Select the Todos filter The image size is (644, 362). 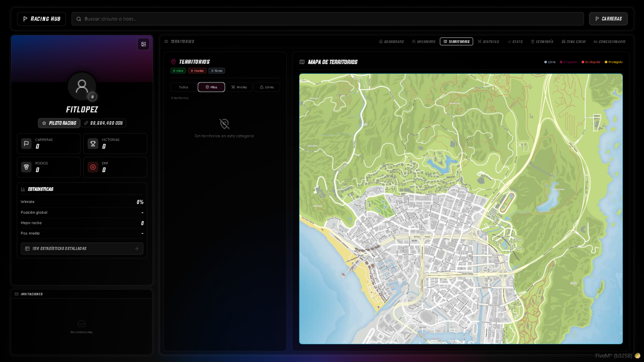tap(183, 87)
